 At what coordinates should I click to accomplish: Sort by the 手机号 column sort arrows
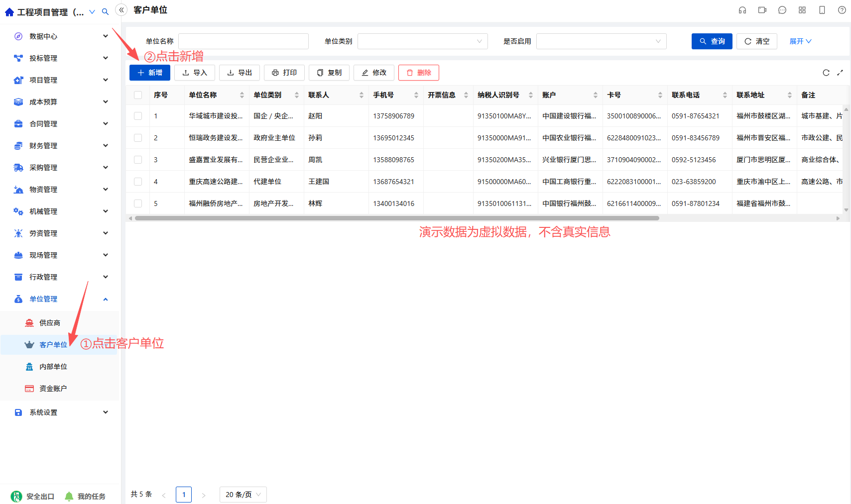416,95
